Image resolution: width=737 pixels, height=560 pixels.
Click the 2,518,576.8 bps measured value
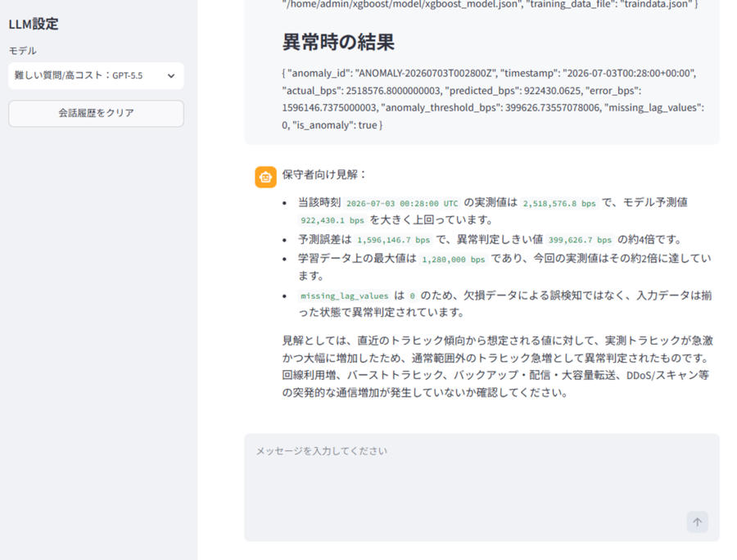559,203
